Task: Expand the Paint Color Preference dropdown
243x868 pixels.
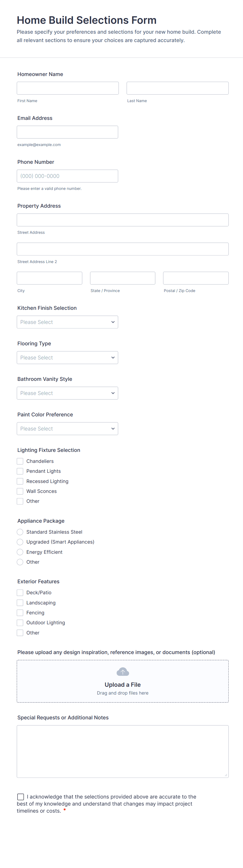Action: (x=67, y=429)
